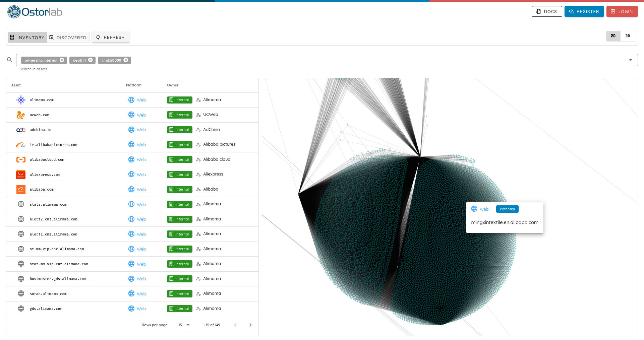The image size is (644, 340).
Task: Click the Web platform icon for adchina.io
Action: 131,130
